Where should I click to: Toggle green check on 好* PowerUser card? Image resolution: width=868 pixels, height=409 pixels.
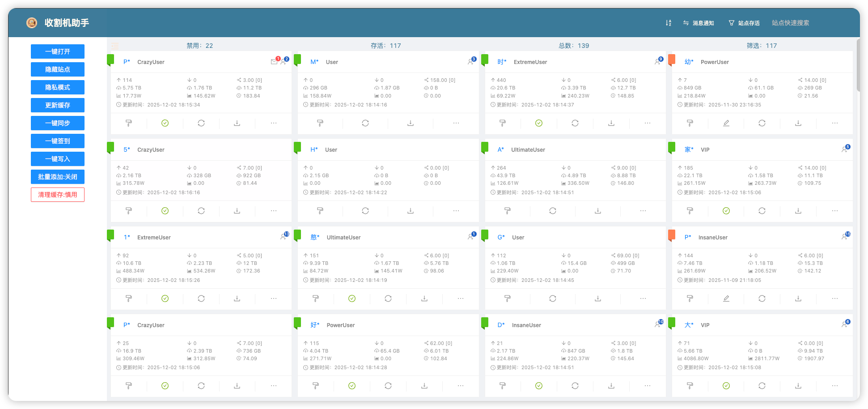coord(352,386)
